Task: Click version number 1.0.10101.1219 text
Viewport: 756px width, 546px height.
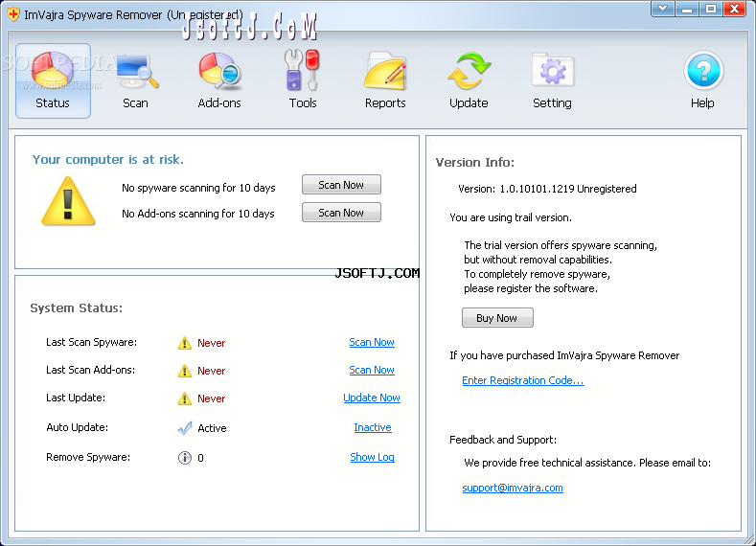Action: (x=537, y=189)
